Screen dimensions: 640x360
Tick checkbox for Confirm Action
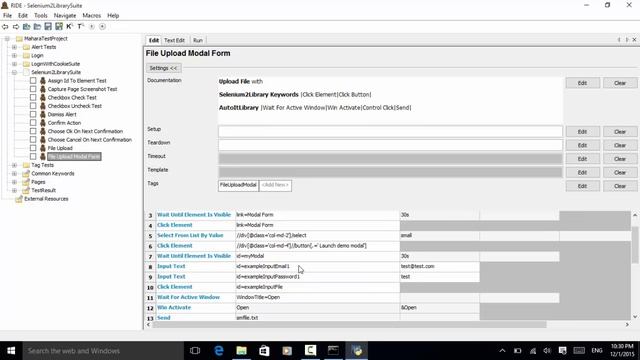(33, 123)
